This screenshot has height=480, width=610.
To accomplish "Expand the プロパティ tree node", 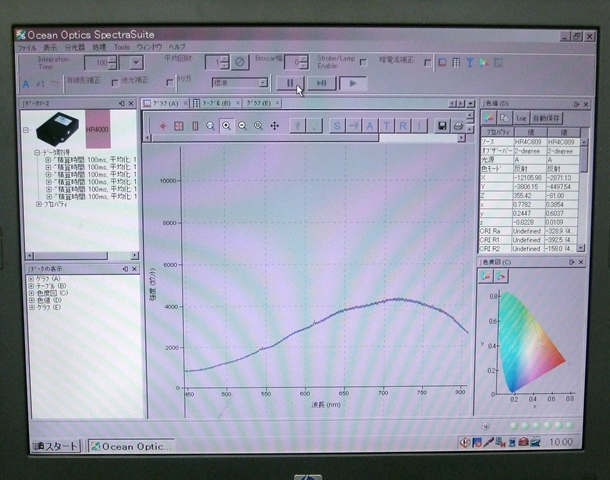I will click(x=39, y=204).
